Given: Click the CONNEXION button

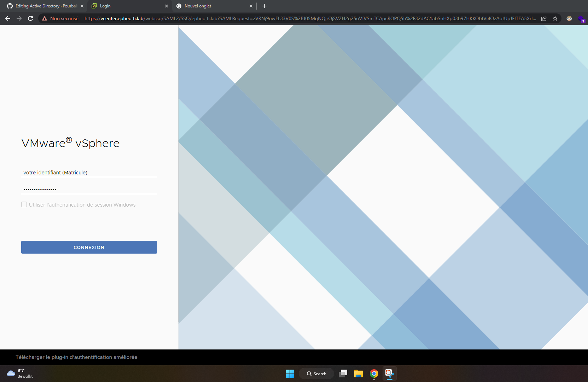Looking at the screenshot, I should [x=89, y=247].
